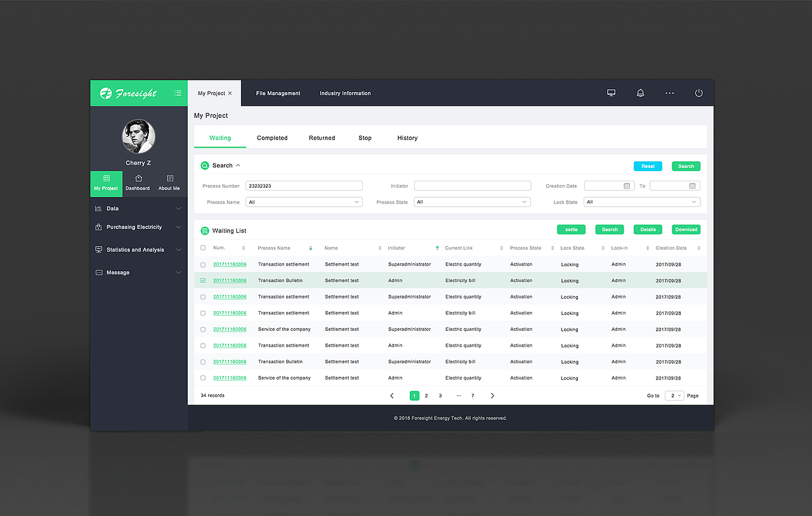This screenshot has height=516, width=812.
Task: Open My Project sidebar icon
Action: coord(106,178)
